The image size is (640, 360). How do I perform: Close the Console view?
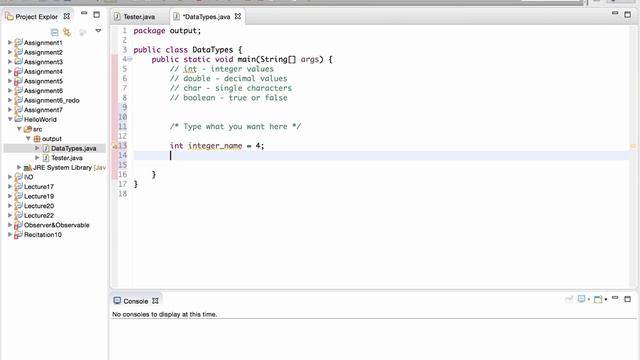point(155,301)
